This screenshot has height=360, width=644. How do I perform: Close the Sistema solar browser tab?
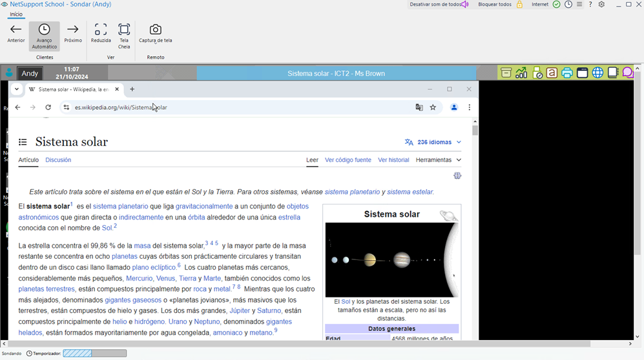pyautogui.click(x=117, y=89)
